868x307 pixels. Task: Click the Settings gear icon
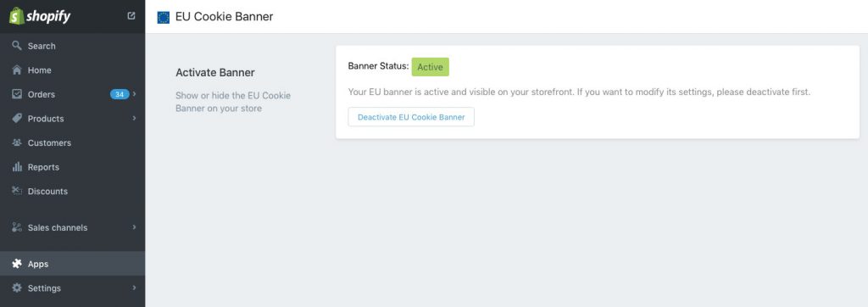(17, 288)
